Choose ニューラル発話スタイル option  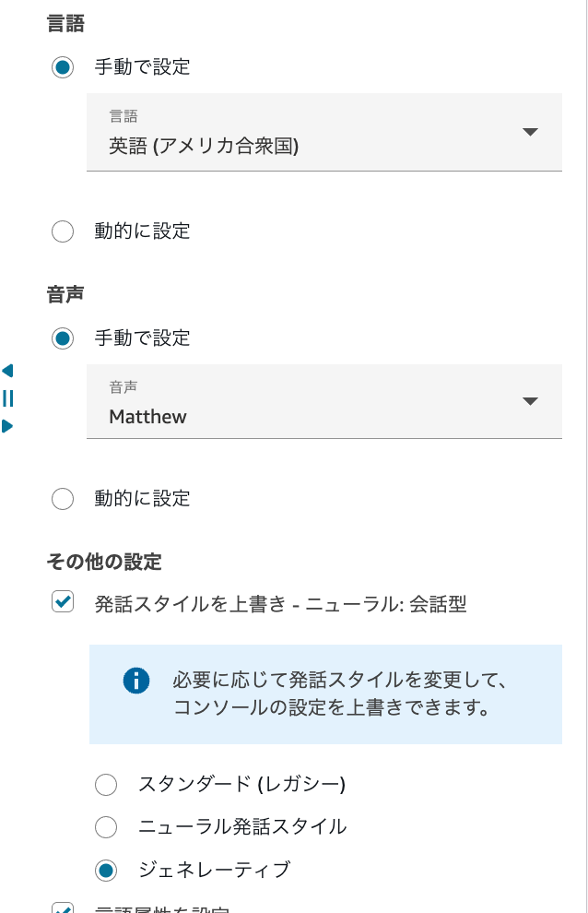[x=106, y=827]
